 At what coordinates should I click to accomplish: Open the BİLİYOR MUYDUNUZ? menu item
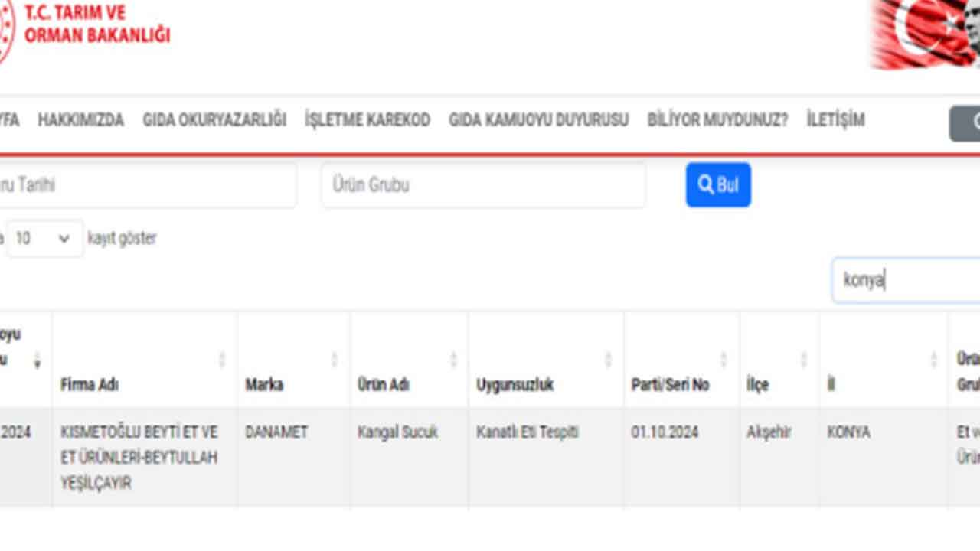tap(717, 120)
